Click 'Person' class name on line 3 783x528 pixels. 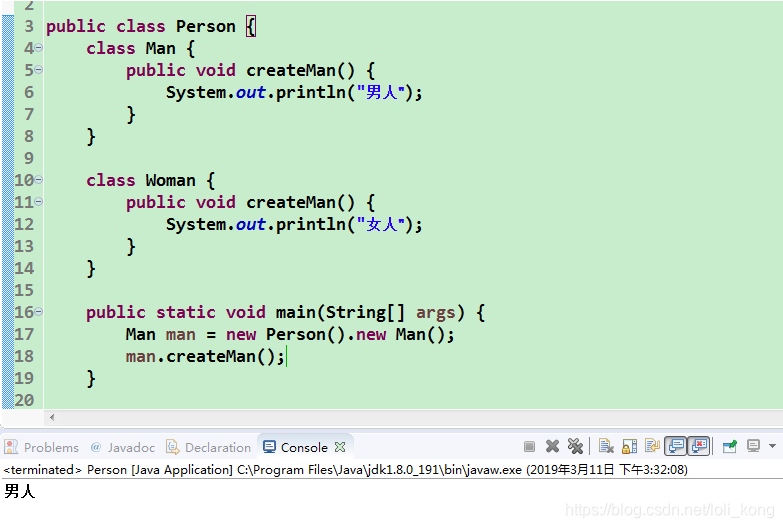point(205,26)
